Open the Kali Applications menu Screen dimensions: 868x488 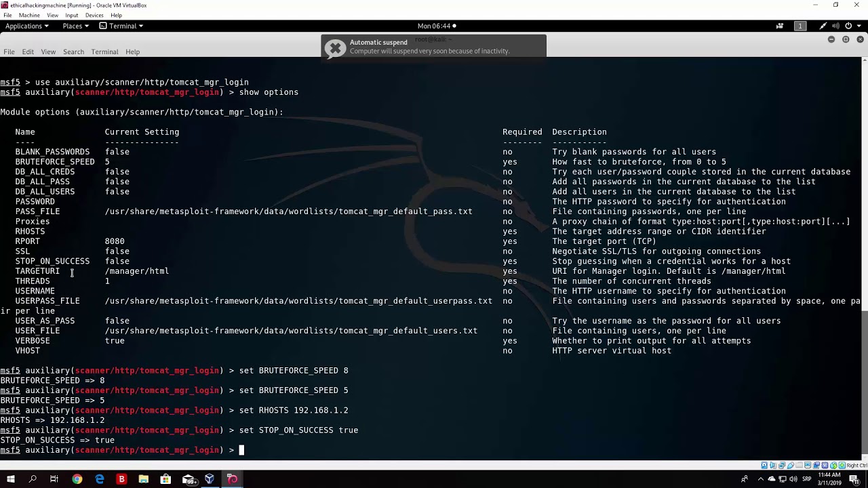pos(26,26)
